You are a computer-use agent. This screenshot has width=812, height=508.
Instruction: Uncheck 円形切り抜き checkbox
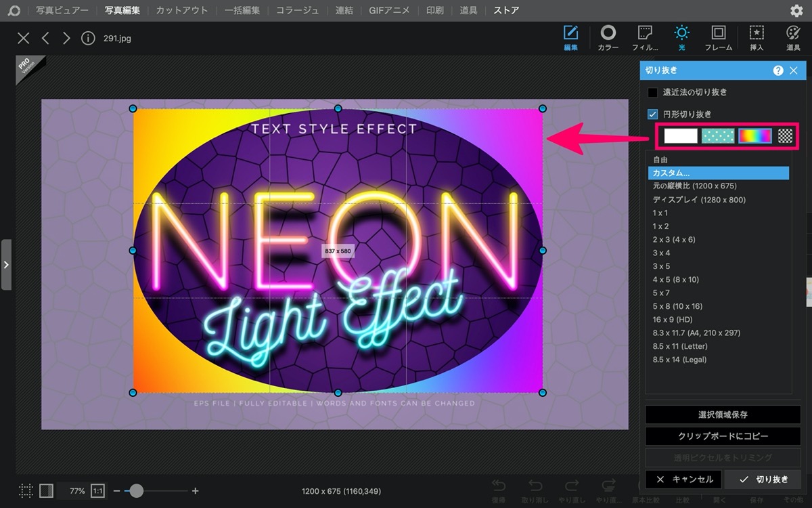coord(652,114)
